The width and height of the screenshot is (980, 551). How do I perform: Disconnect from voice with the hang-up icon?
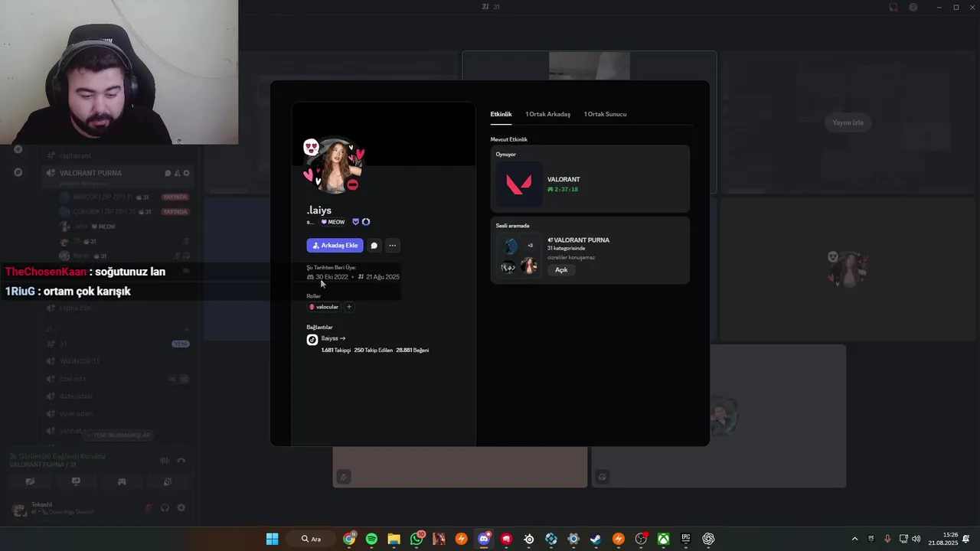[181, 461]
